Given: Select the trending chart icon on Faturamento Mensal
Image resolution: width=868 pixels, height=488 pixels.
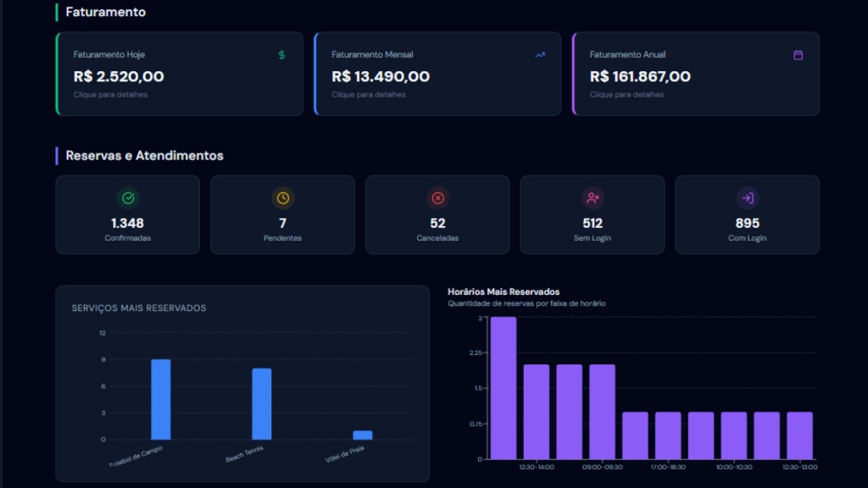Looking at the screenshot, I should 539,53.
